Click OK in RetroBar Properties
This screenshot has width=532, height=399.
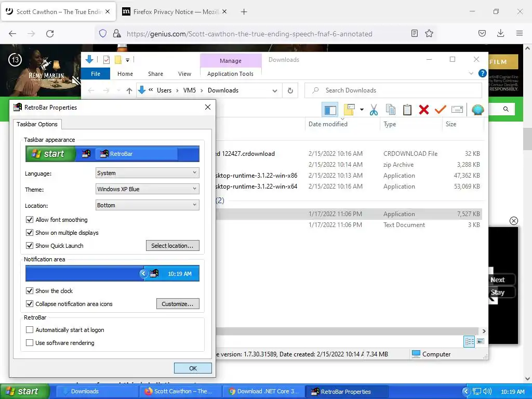pos(193,368)
